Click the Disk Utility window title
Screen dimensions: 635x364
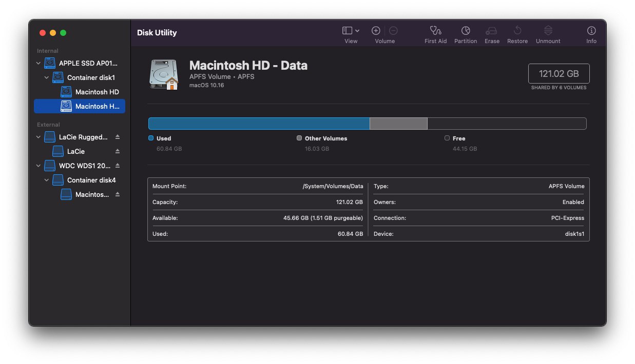tap(157, 32)
